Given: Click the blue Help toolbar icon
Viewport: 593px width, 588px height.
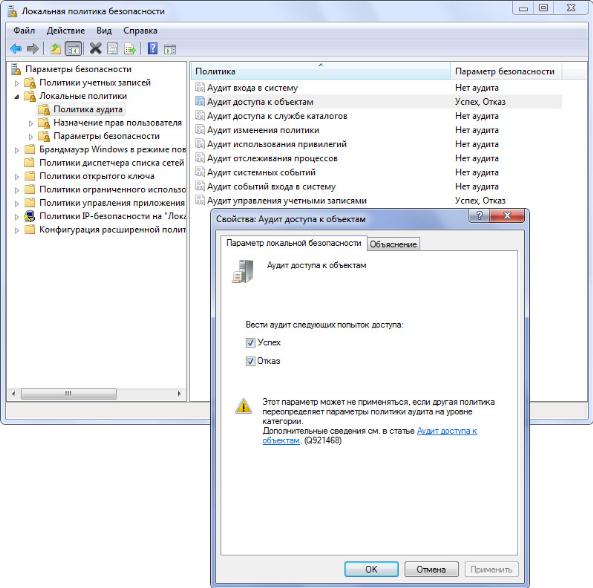Looking at the screenshot, I should tap(152, 49).
